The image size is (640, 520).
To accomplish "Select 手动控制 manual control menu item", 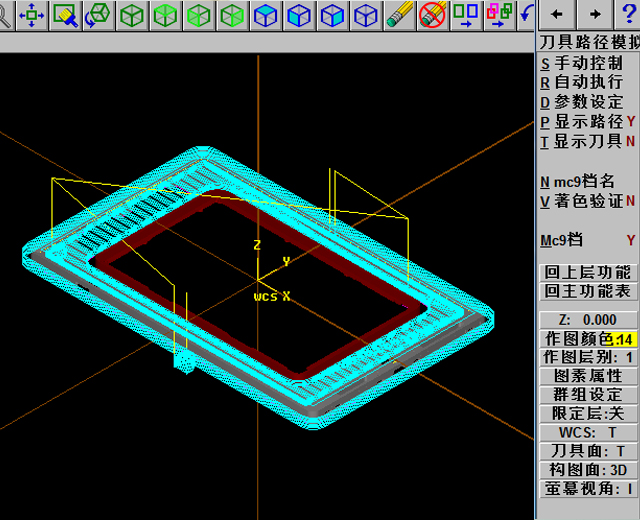I will tap(588, 63).
